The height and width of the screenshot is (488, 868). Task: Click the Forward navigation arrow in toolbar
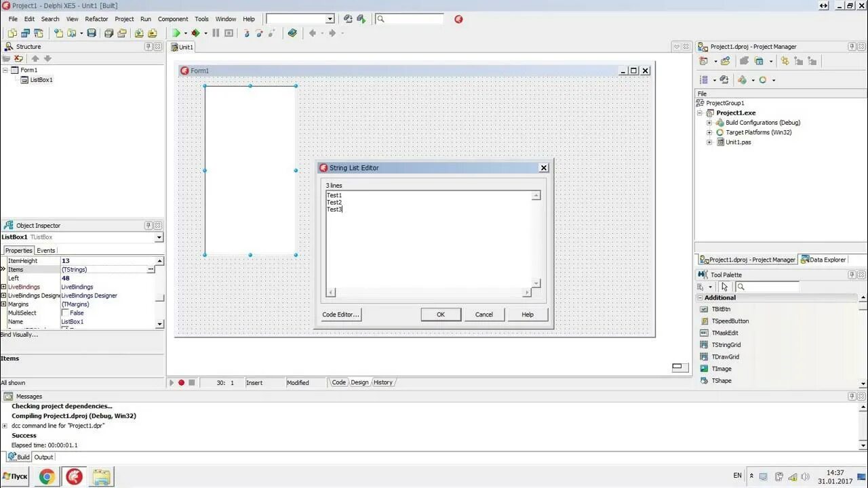click(332, 33)
